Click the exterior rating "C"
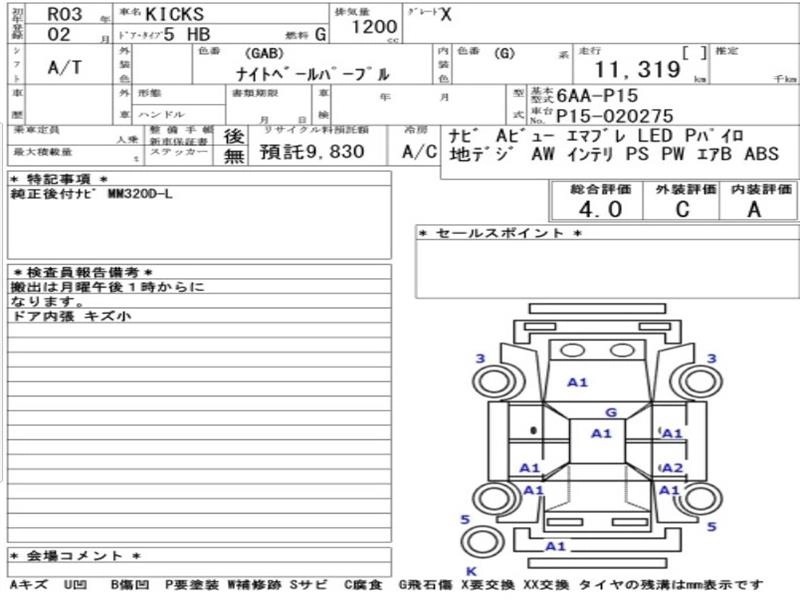This screenshot has width=800, height=600. pos(682,209)
